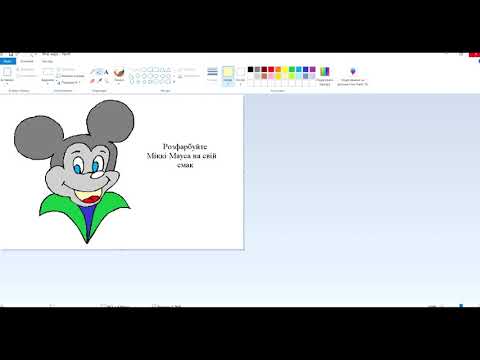Select the Fill with color bucket tool
Image resolution: width=480 pixels, height=360 pixels.
pos(99,72)
